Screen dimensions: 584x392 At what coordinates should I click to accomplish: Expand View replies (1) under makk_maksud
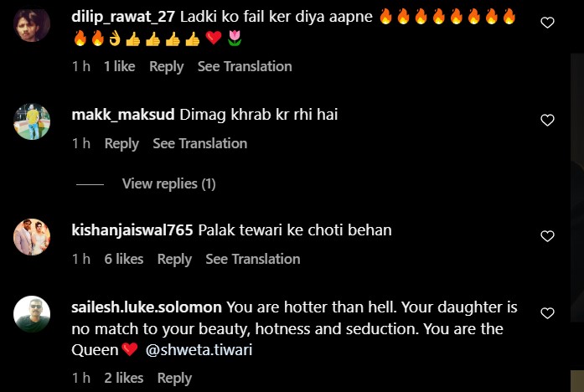click(x=168, y=184)
